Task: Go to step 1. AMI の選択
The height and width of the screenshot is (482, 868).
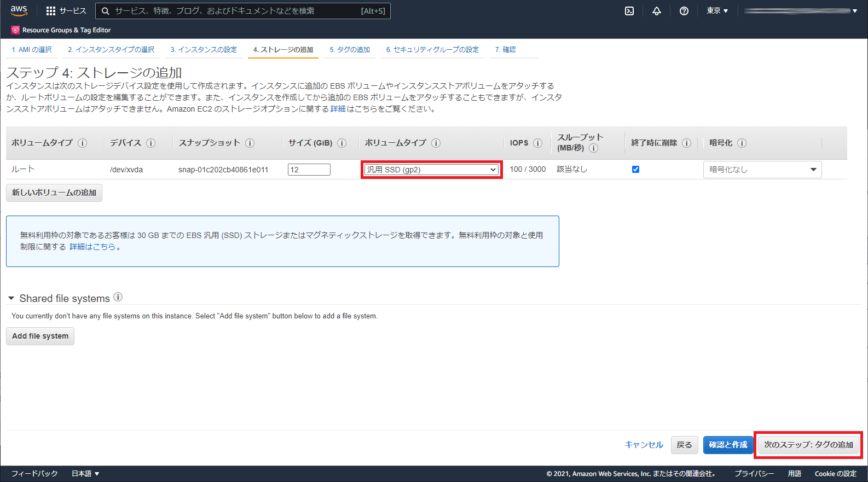Action: coord(32,50)
